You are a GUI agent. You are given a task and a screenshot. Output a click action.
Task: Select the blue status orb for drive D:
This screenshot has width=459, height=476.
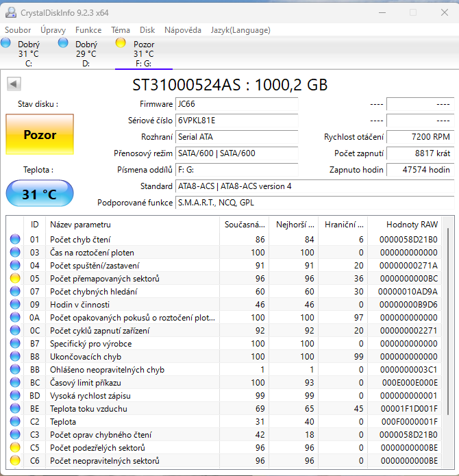point(64,43)
